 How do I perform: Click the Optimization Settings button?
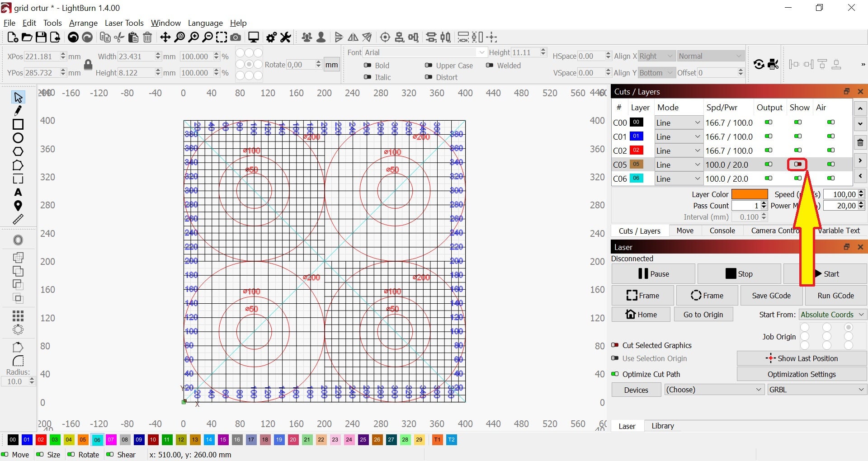point(802,374)
